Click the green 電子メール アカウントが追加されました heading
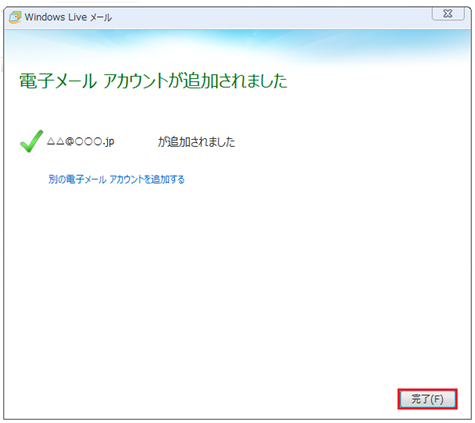The image size is (475, 423). 153,81
